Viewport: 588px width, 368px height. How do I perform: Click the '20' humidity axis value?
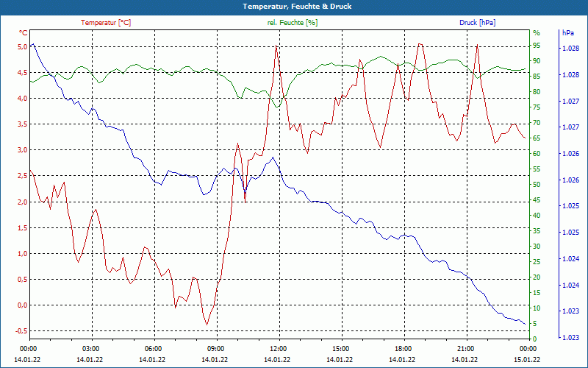[537, 277]
